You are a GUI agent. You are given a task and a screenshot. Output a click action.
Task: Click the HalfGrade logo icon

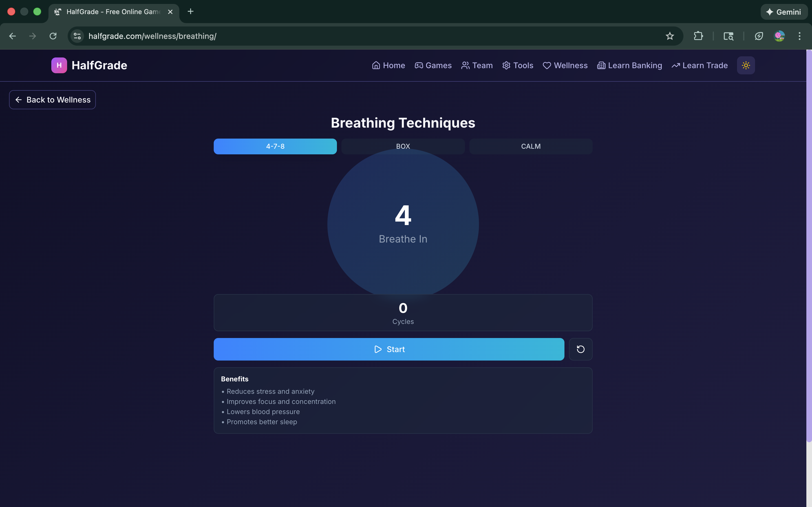[59, 65]
